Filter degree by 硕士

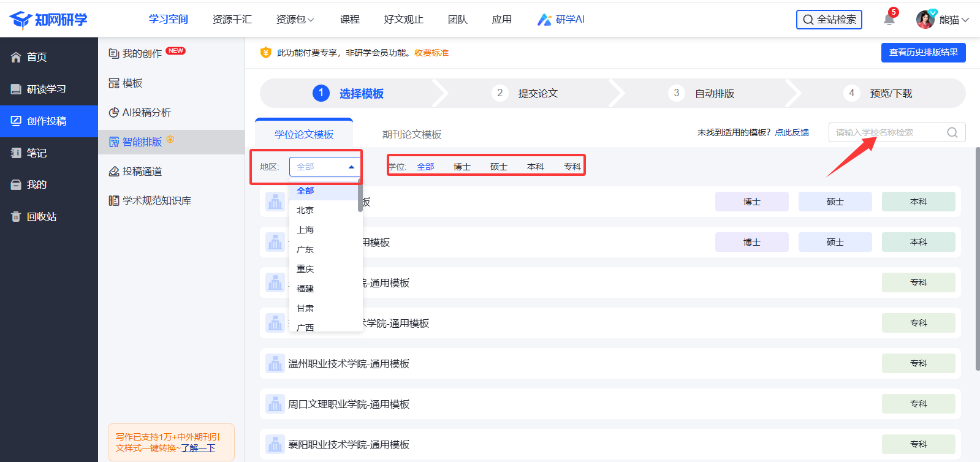[x=498, y=167]
